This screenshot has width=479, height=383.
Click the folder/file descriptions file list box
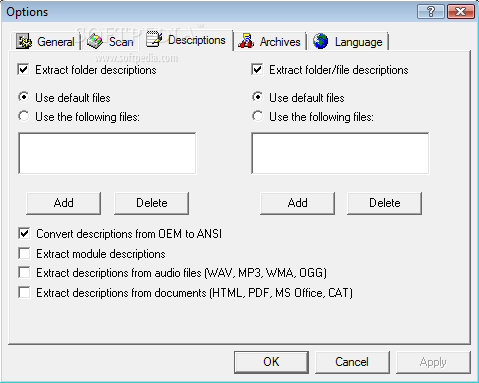(x=340, y=153)
